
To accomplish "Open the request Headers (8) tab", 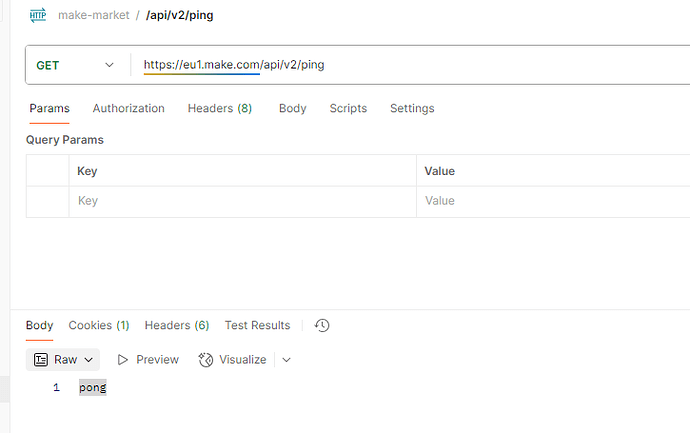I will click(x=219, y=108).
